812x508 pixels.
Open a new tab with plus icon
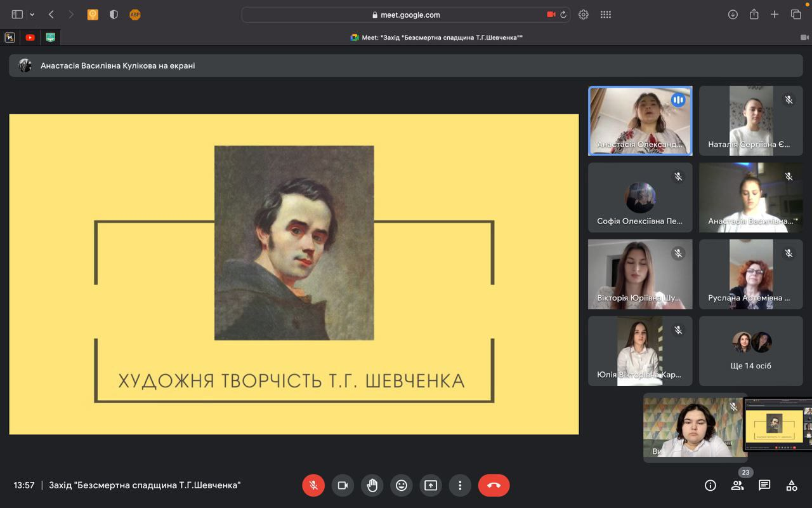[775, 15]
